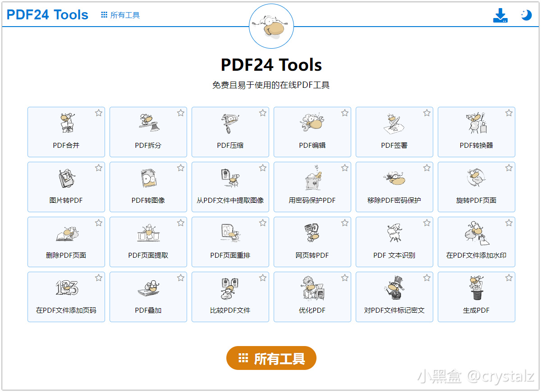This screenshot has height=392, width=541.
Task: Open the PDF页面重排 icon
Action: (x=230, y=233)
